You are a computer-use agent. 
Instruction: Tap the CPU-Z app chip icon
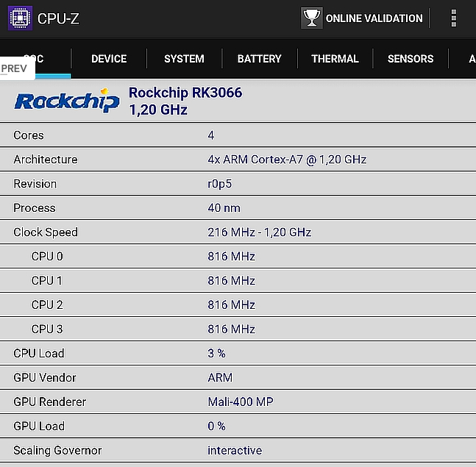20,18
